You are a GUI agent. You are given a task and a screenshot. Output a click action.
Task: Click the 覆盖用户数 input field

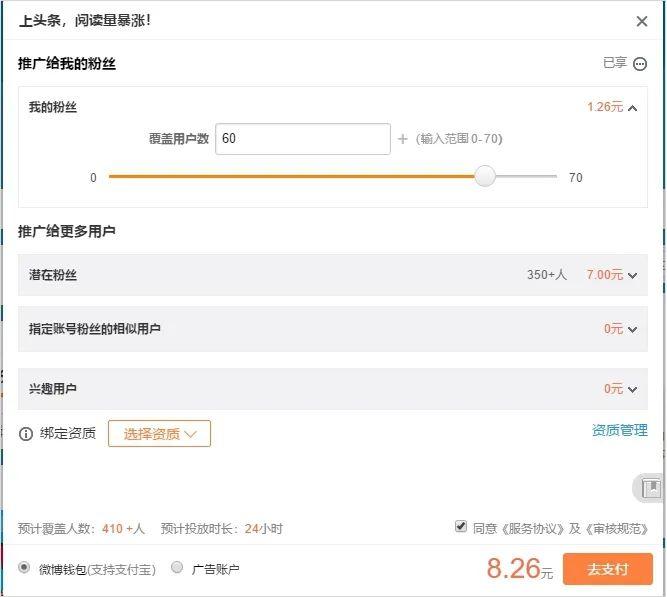[x=303, y=139]
